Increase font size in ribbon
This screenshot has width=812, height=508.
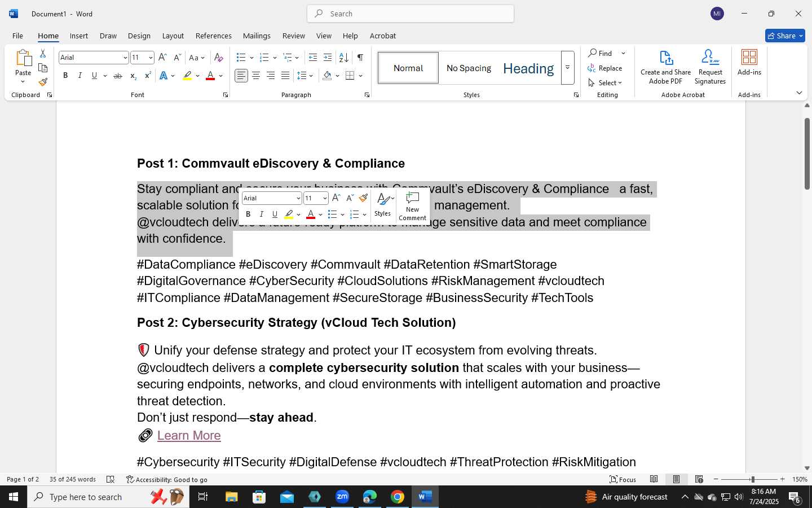click(162, 58)
